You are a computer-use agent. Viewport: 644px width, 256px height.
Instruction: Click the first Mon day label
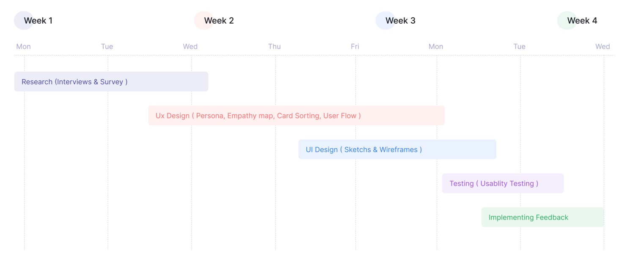[23, 47]
